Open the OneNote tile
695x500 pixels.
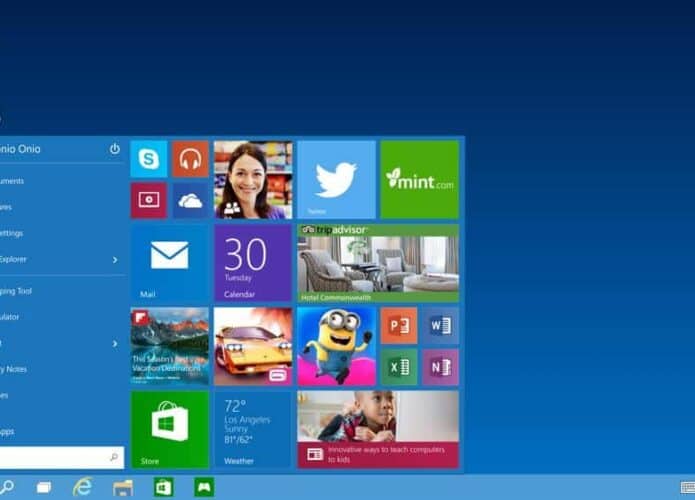pyautogui.click(x=441, y=367)
